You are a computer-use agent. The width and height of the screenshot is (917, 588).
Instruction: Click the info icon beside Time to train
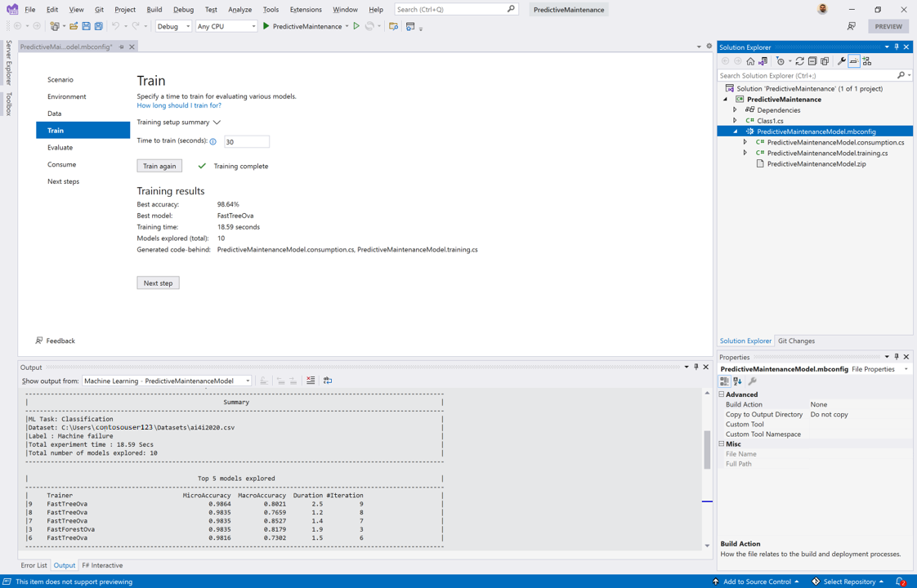click(x=213, y=142)
